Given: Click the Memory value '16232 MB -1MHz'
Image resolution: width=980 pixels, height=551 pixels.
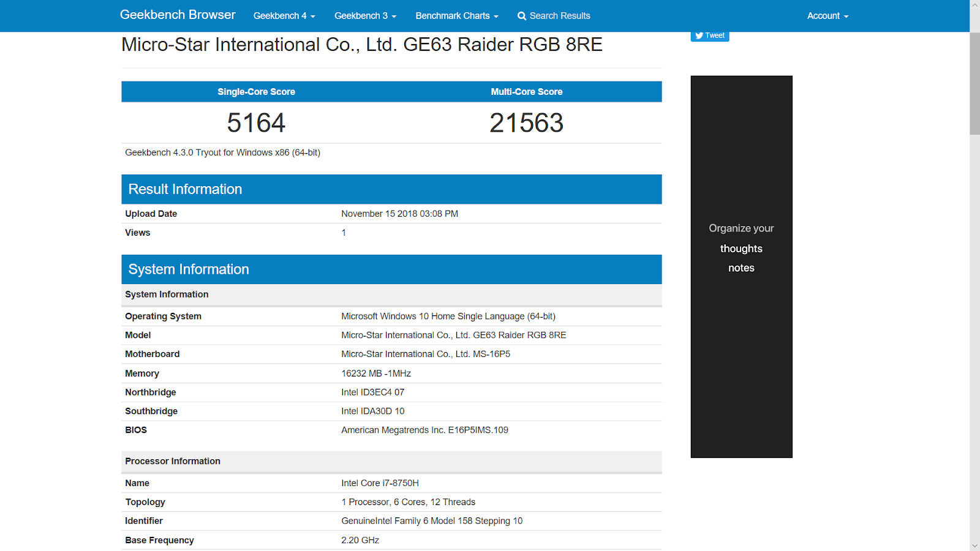Looking at the screenshot, I should pos(376,373).
